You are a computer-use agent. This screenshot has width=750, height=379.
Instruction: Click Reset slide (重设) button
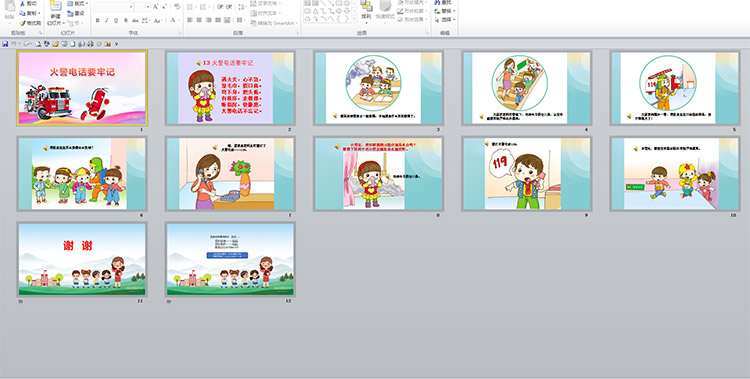pyautogui.click(x=76, y=13)
